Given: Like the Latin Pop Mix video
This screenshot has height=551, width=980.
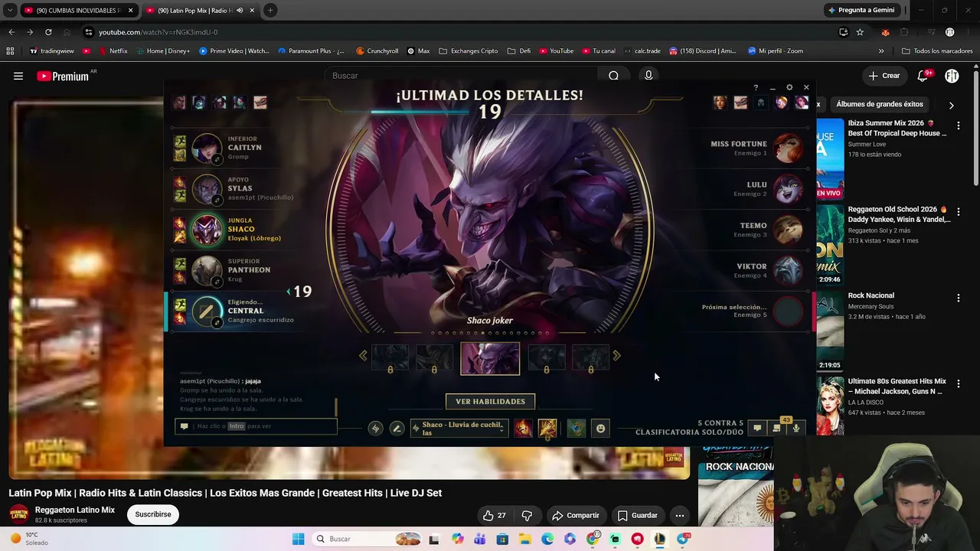Looking at the screenshot, I should point(494,515).
